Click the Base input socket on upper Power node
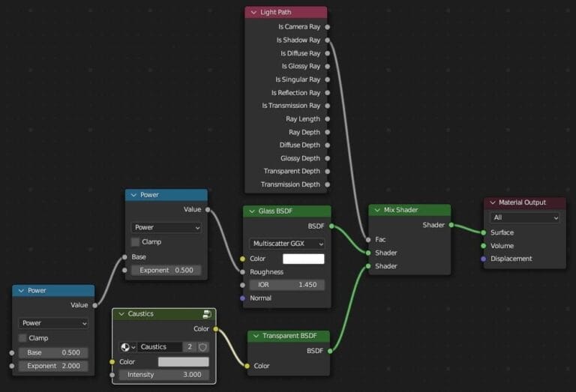Screen dimensions: 576x392 click(124, 257)
